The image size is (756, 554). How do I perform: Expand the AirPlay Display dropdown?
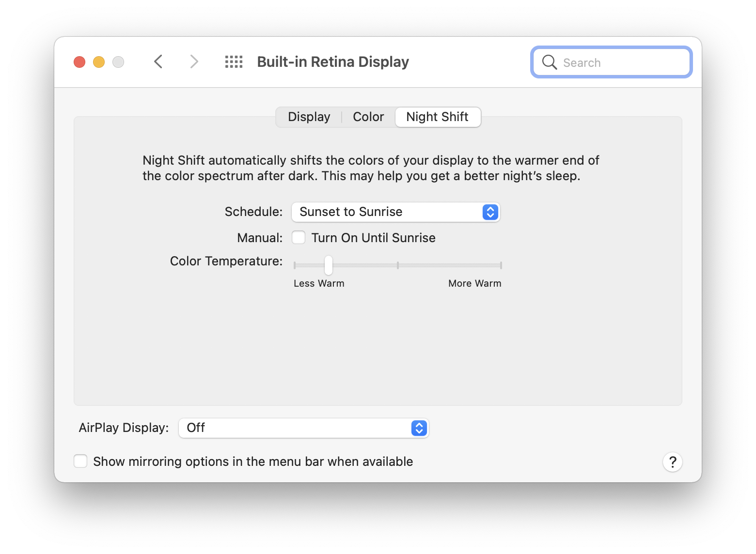click(x=303, y=428)
